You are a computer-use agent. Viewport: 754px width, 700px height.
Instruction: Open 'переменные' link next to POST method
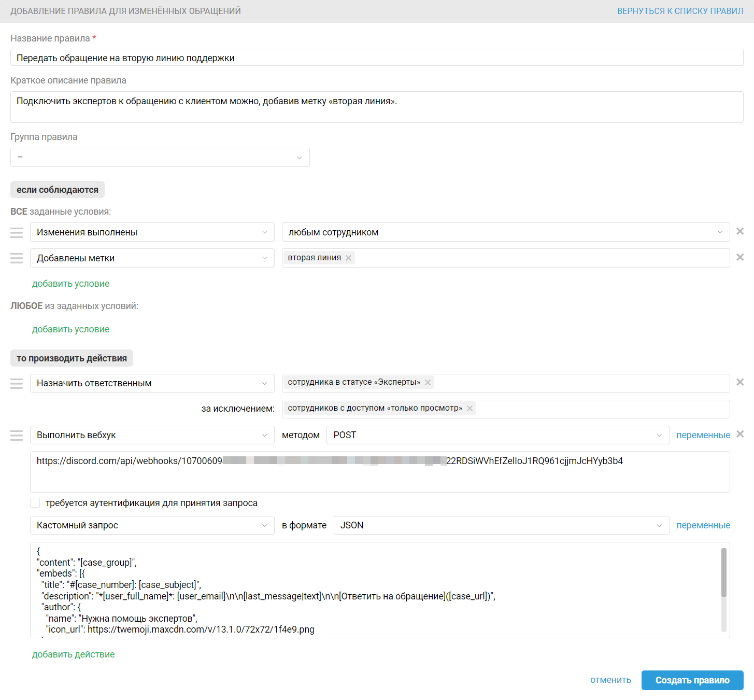[x=703, y=435]
